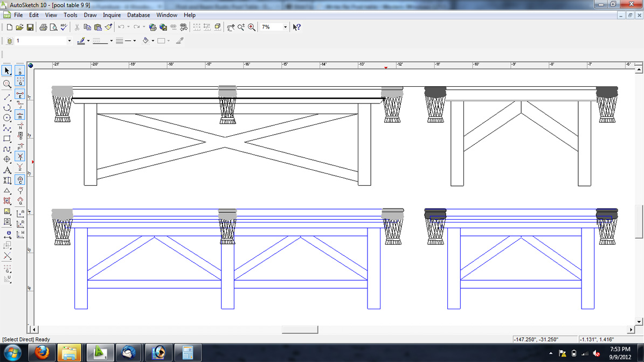644x362 pixels.
Task: Open Print Preview from the toolbar
Action: (53, 27)
